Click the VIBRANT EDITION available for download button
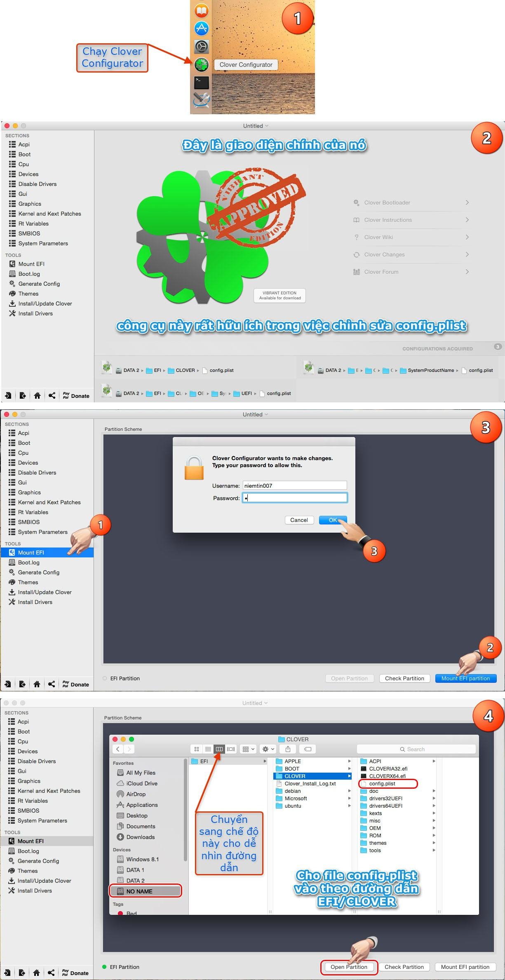 coord(280,295)
